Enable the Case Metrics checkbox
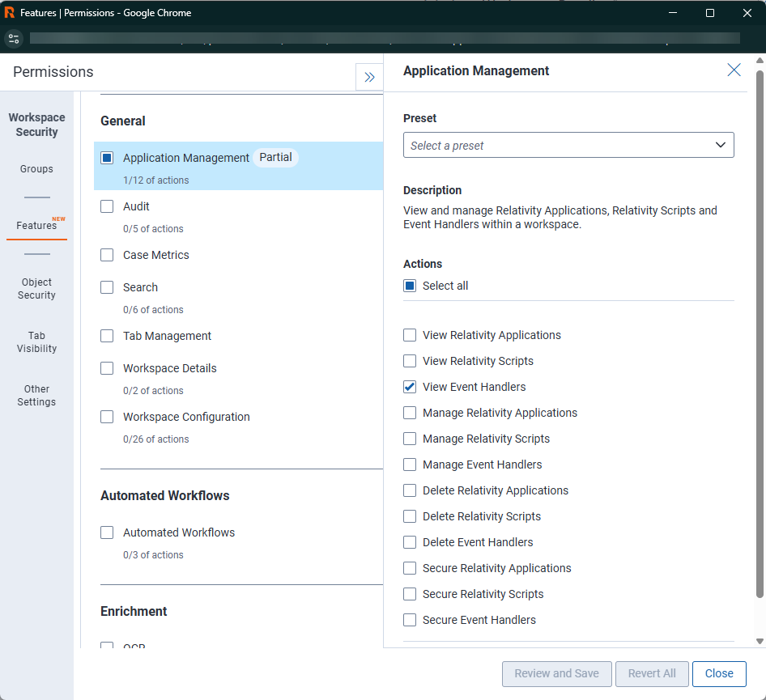The image size is (766, 700). 107,255
